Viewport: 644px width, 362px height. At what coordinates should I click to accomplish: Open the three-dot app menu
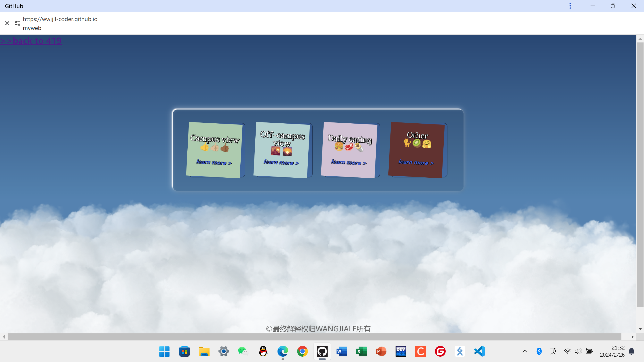(570, 6)
